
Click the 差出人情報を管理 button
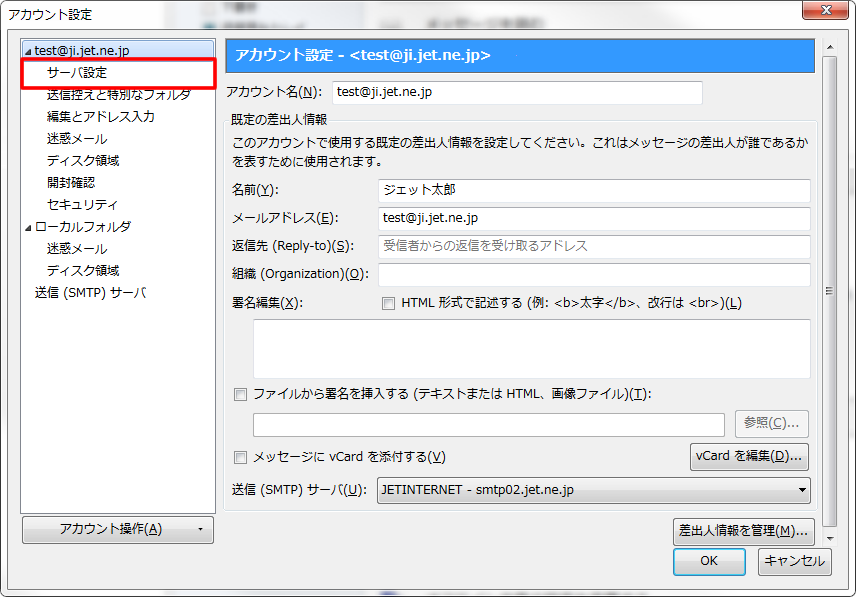tap(742, 530)
